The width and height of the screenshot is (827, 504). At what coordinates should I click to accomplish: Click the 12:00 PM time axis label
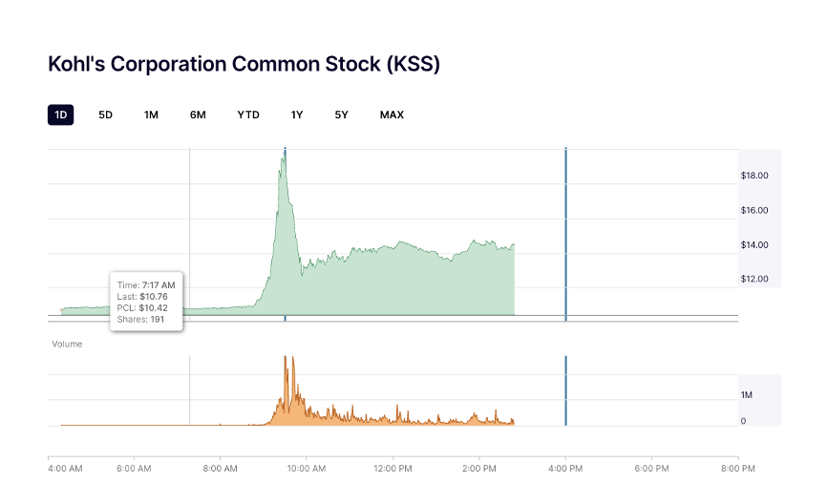tap(392, 469)
